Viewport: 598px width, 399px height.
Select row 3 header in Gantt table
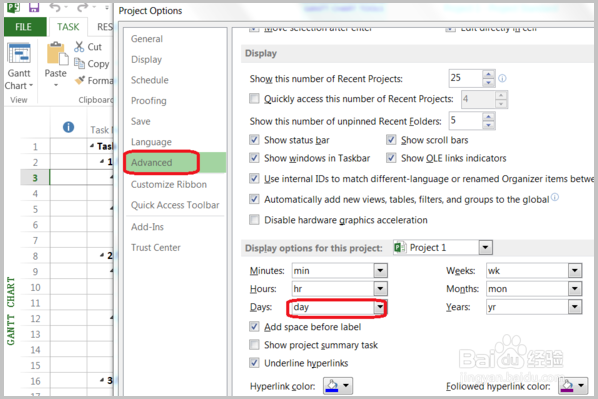pyautogui.click(x=35, y=178)
